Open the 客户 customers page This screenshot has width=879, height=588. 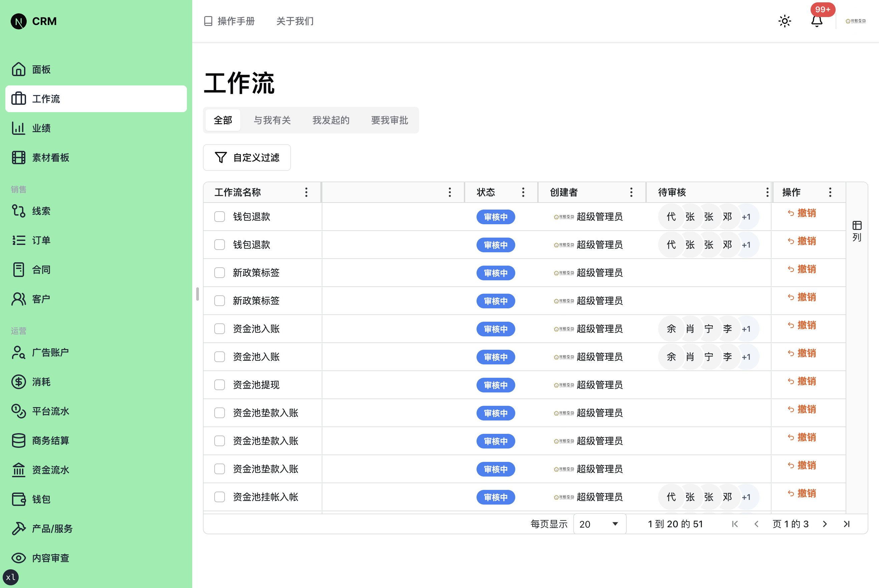pyautogui.click(x=41, y=298)
